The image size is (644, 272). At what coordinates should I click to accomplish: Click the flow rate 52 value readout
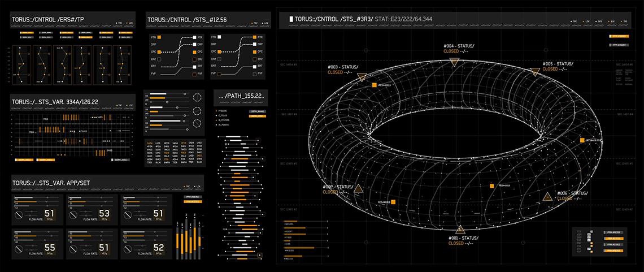tap(159, 248)
